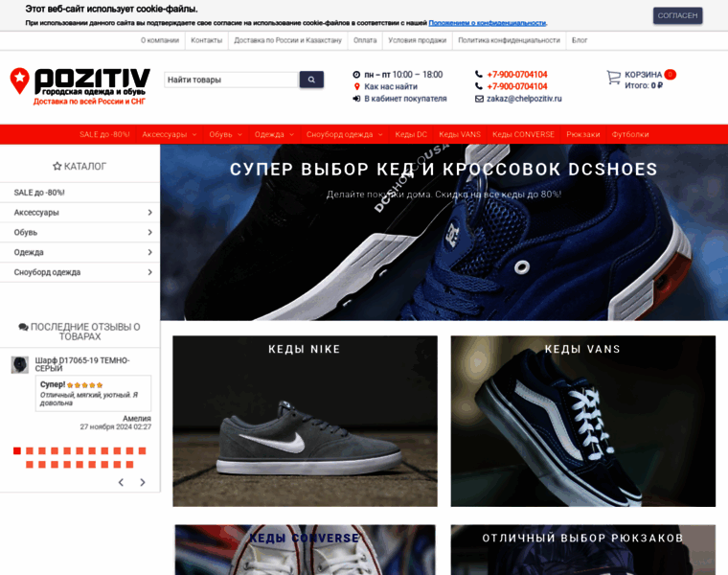Open the КЕДЫ VANS banner
The image size is (728, 575).
coord(583,422)
